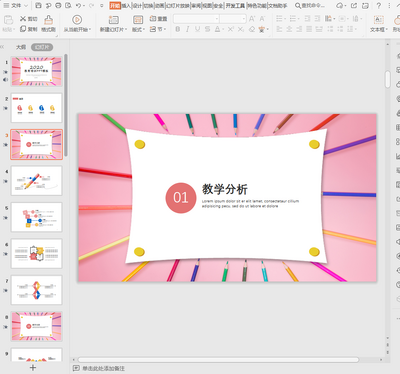Open font color dropdown arrow

pos(223,30)
